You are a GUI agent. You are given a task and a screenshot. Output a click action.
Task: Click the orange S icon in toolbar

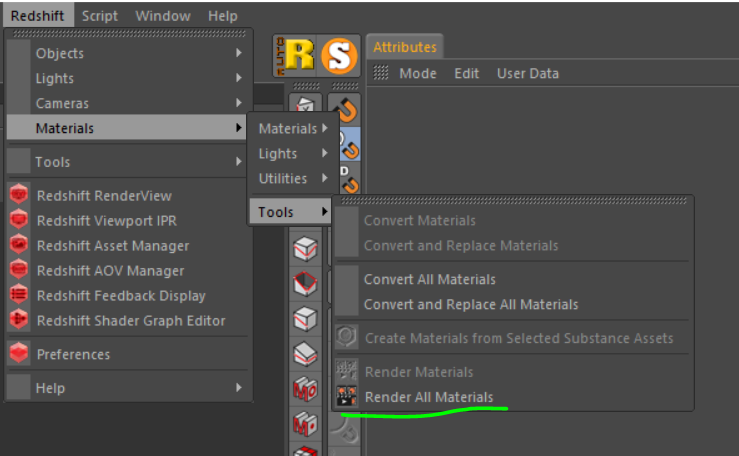339,56
